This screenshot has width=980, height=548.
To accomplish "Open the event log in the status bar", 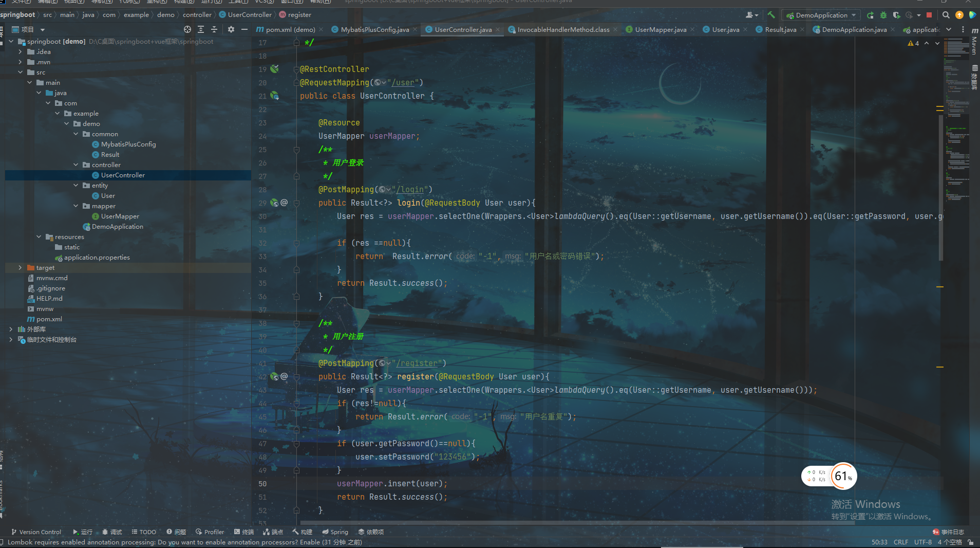I will (948, 532).
